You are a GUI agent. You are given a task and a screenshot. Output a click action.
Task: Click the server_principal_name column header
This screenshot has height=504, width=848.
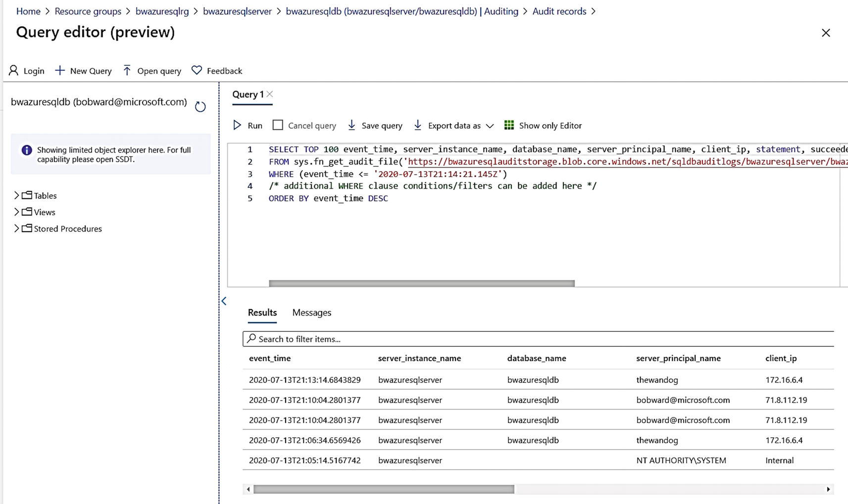(x=678, y=358)
